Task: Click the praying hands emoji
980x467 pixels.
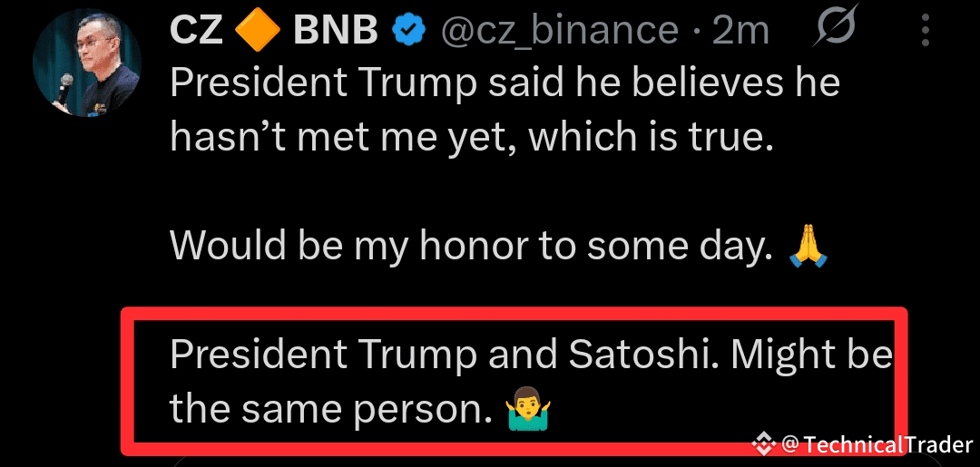Action: (808, 246)
